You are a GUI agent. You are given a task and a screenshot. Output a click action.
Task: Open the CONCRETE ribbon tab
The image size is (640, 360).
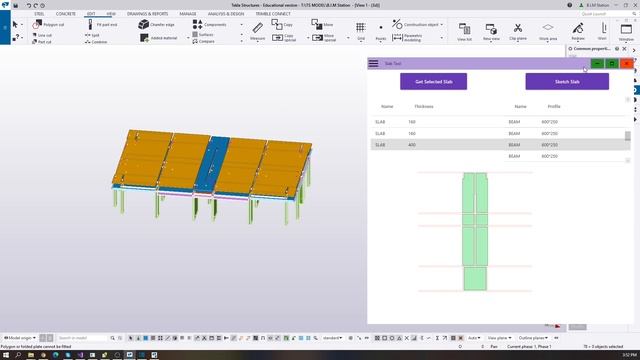(x=66, y=14)
